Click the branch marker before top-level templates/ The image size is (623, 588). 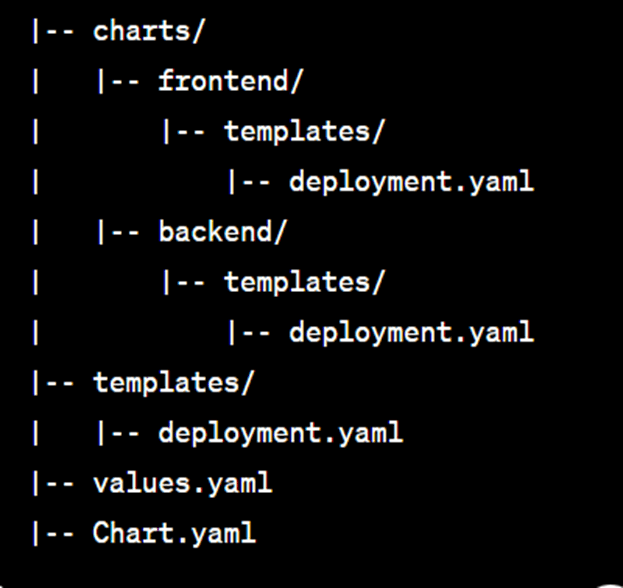coord(53,383)
